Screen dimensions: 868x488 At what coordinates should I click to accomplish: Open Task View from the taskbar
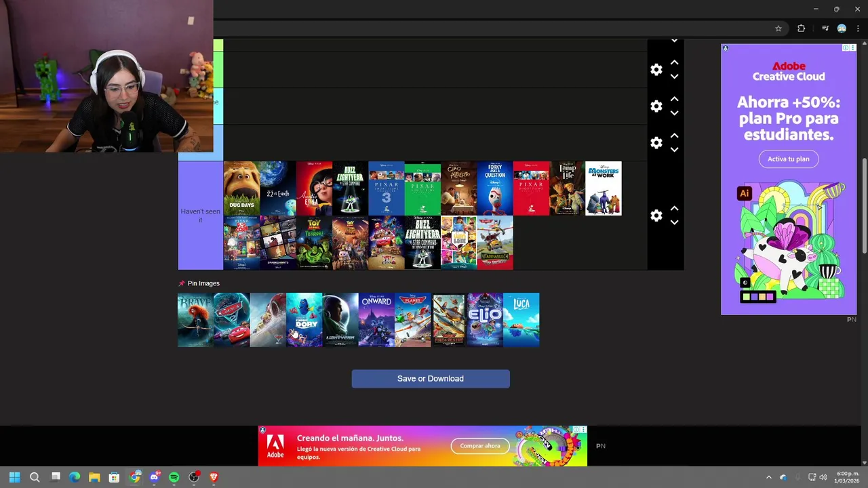[56, 477]
